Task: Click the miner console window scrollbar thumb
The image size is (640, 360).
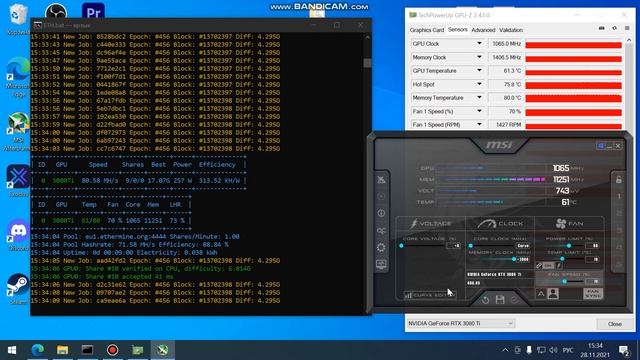Action: click(367, 63)
